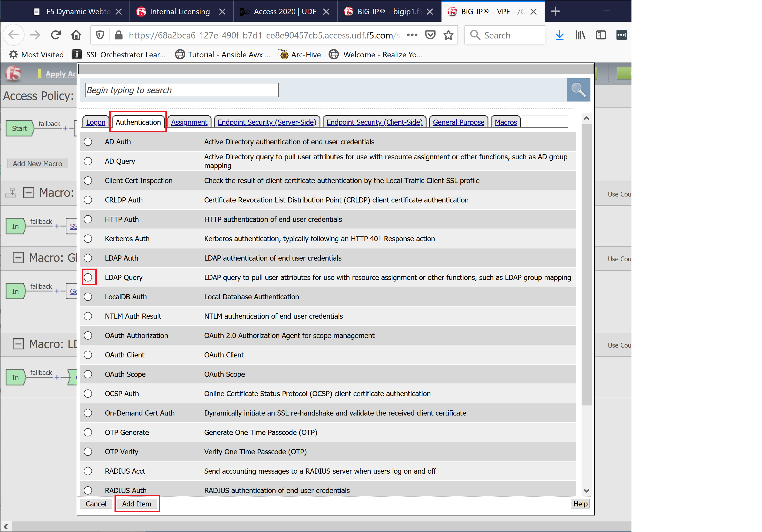Click the vertical scrollbar thumb in dialog

(586, 265)
